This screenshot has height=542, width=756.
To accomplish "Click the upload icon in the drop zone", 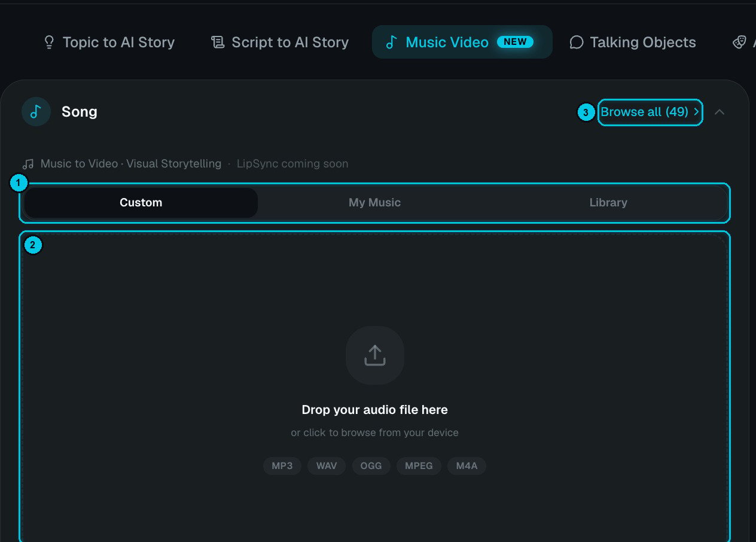I will pos(375,355).
